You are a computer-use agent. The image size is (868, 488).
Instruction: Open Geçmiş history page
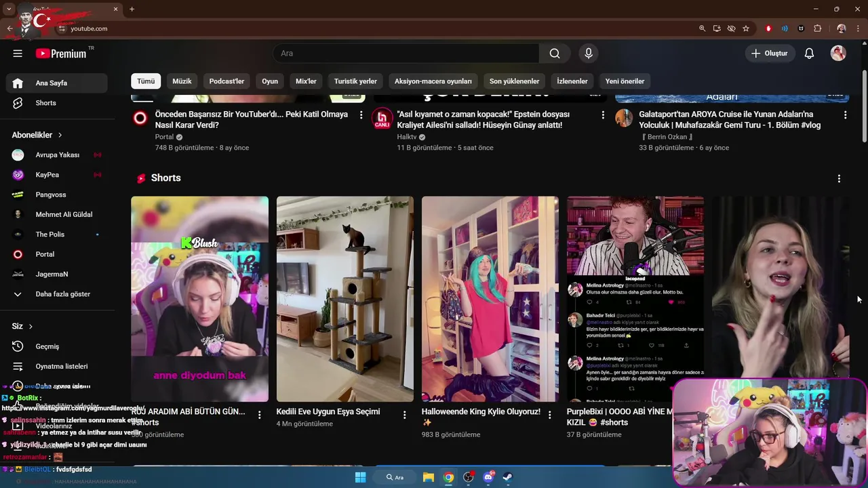[57, 346]
